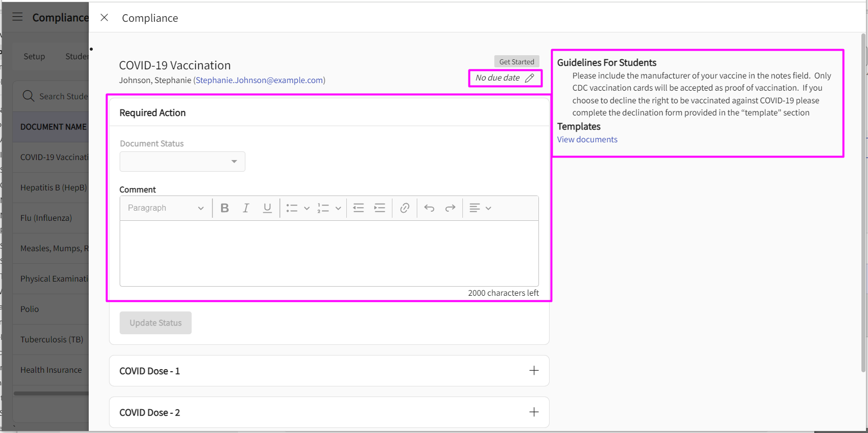Open the Paragraph style dropdown

coord(165,208)
